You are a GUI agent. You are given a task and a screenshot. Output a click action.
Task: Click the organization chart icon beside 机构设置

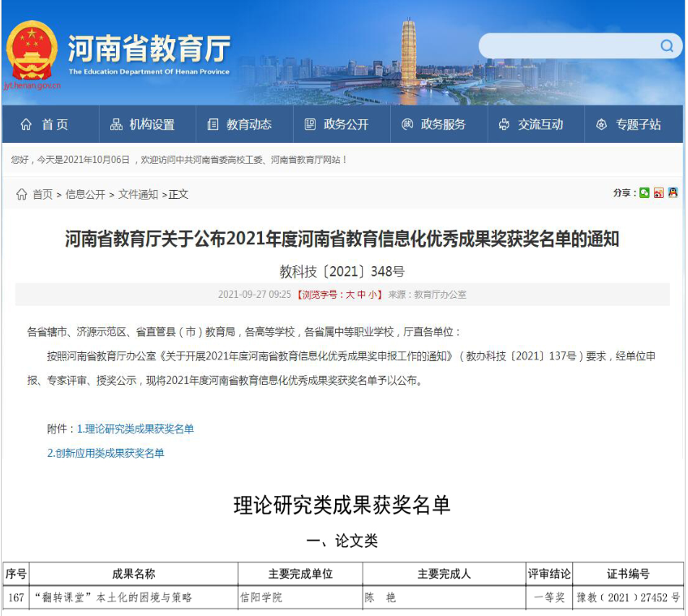point(116,125)
